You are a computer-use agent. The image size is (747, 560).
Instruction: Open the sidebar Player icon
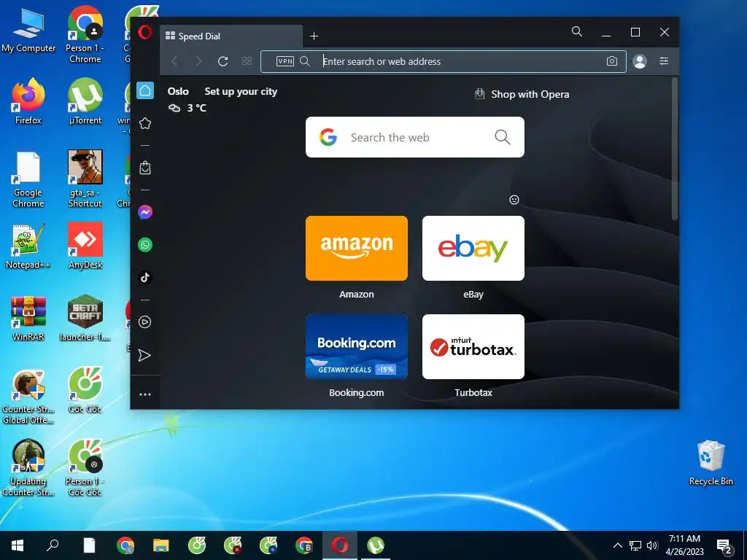pyautogui.click(x=145, y=322)
